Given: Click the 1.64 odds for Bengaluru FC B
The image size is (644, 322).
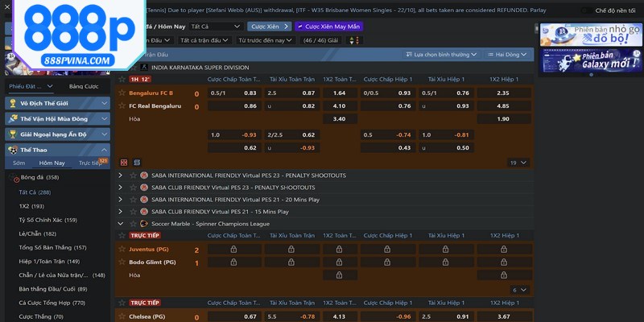Looking at the screenshot, I should pos(339,93).
